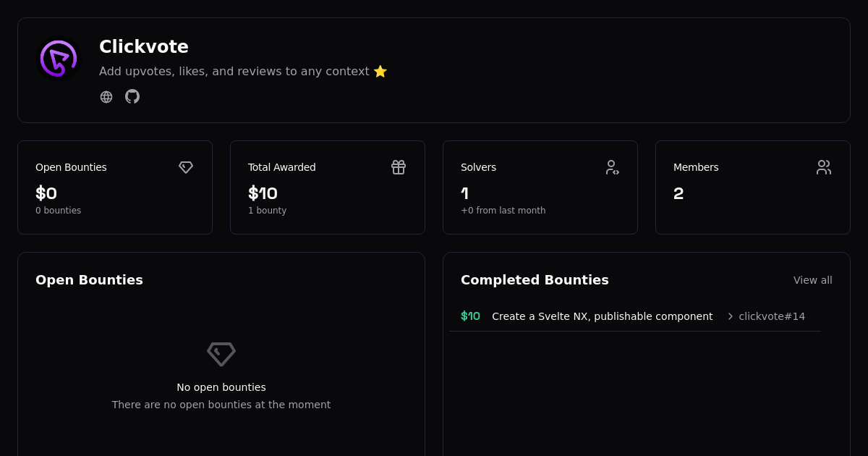Select the Members stat card
This screenshot has width=868, height=456.
[753, 187]
